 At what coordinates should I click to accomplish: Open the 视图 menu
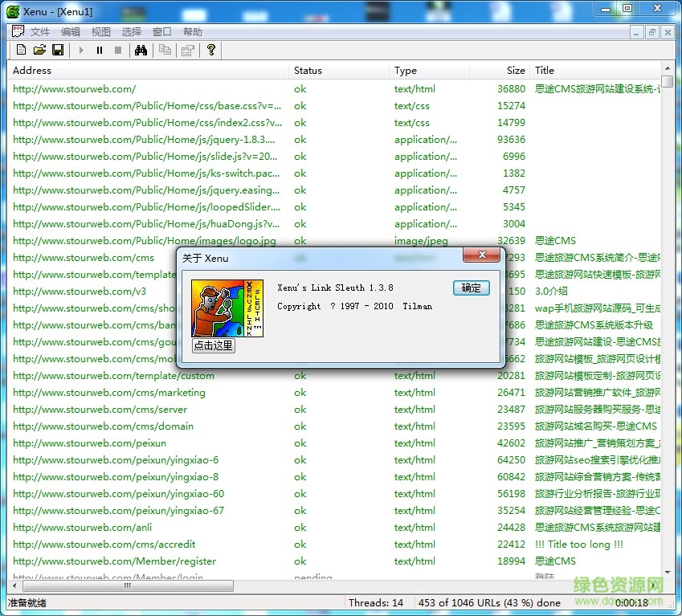(x=101, y=32)
